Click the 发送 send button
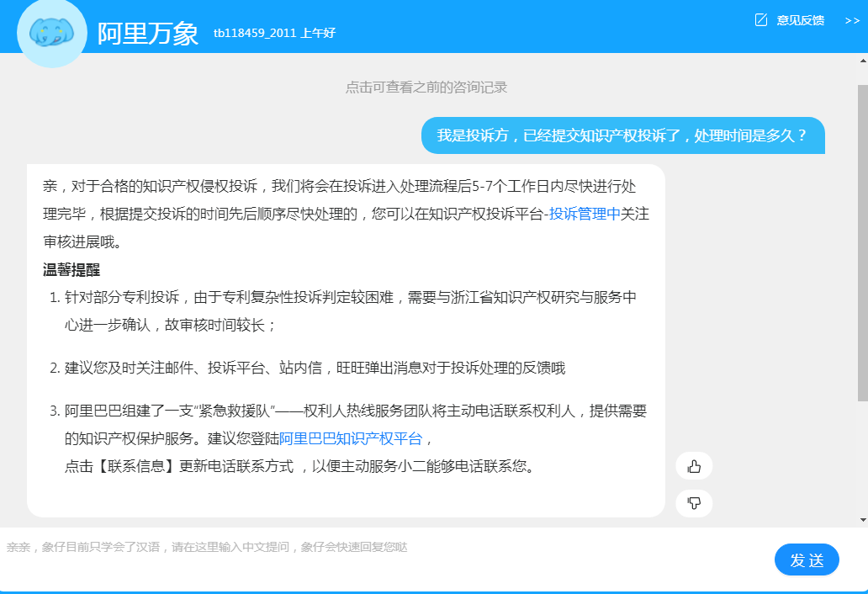The image size is (868, 594). [x=807, y=560]
